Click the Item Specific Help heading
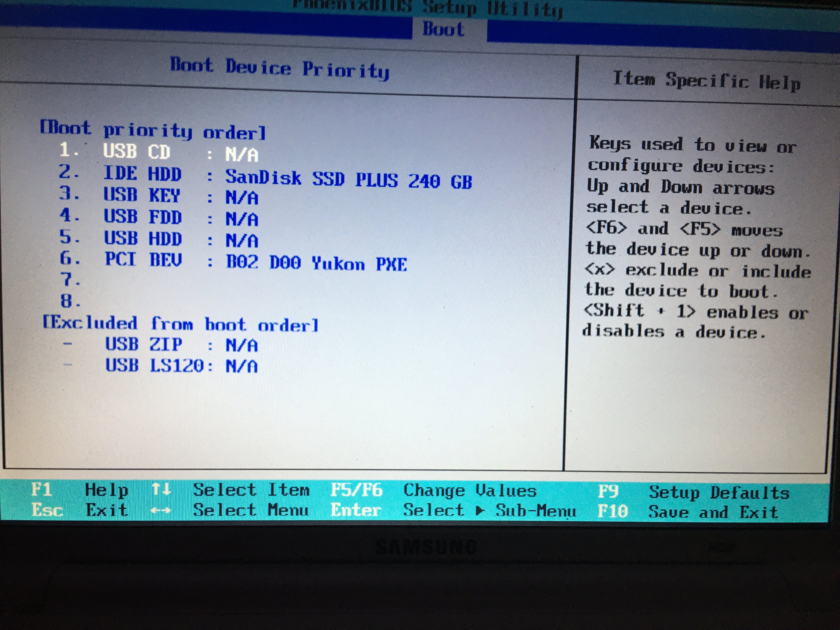840x630 pixels. 706,81
